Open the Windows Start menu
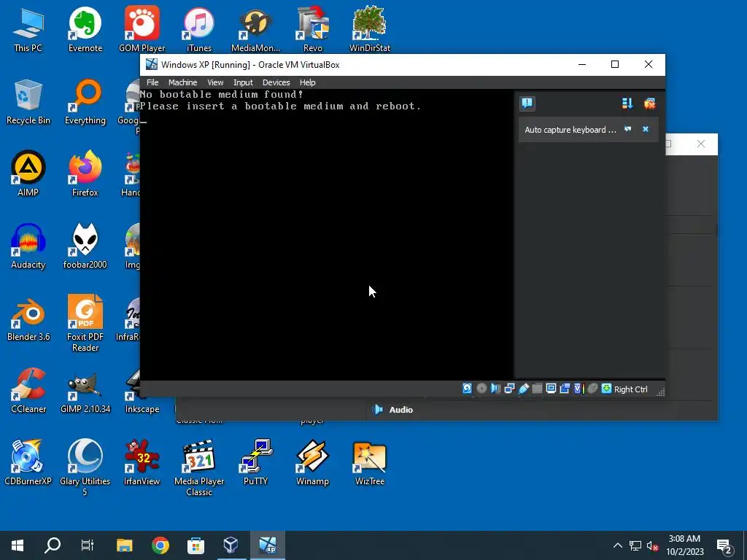Image resolution: width=747 pixels, height=560 pixels. (x=18, y=545)
